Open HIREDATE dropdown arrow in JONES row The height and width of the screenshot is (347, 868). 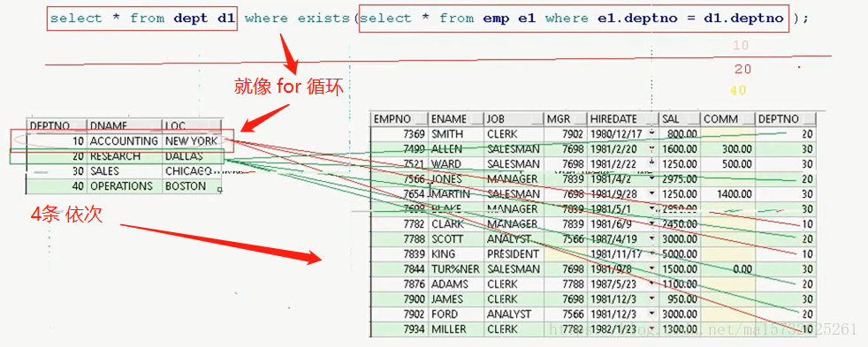[651, 179]
